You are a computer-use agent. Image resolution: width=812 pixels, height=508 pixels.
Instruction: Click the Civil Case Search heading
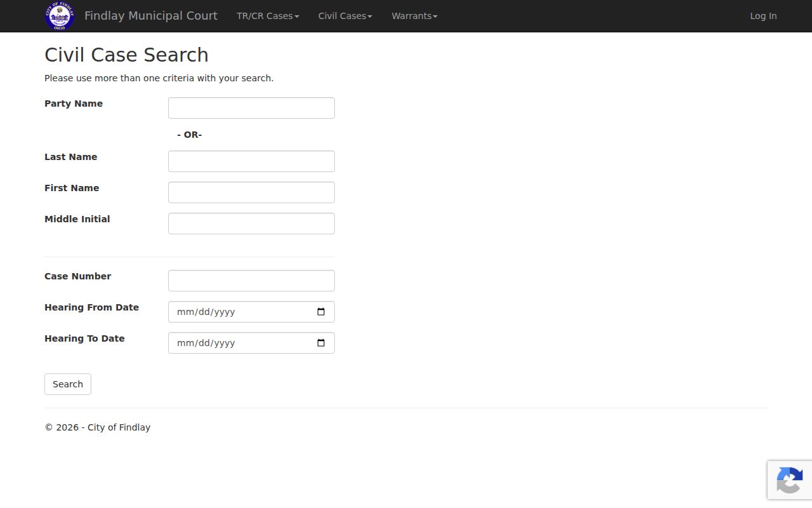point(126,55)
